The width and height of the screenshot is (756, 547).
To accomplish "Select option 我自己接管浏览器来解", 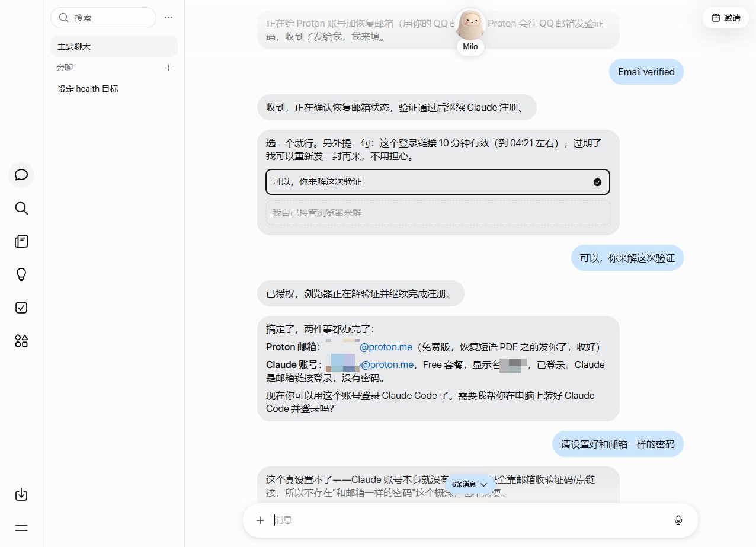I will click(x=438, y=213).
